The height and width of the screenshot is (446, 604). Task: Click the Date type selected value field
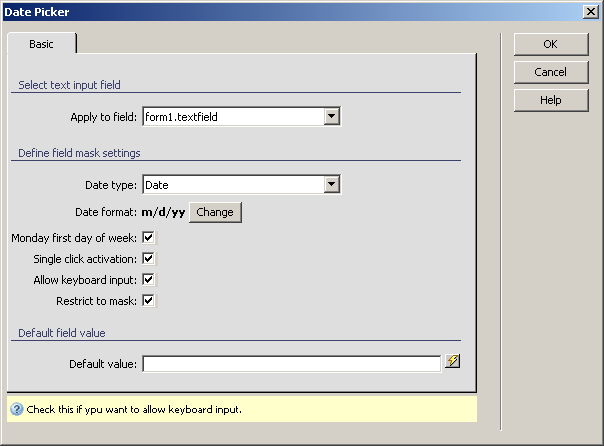[x=232, y=184]
